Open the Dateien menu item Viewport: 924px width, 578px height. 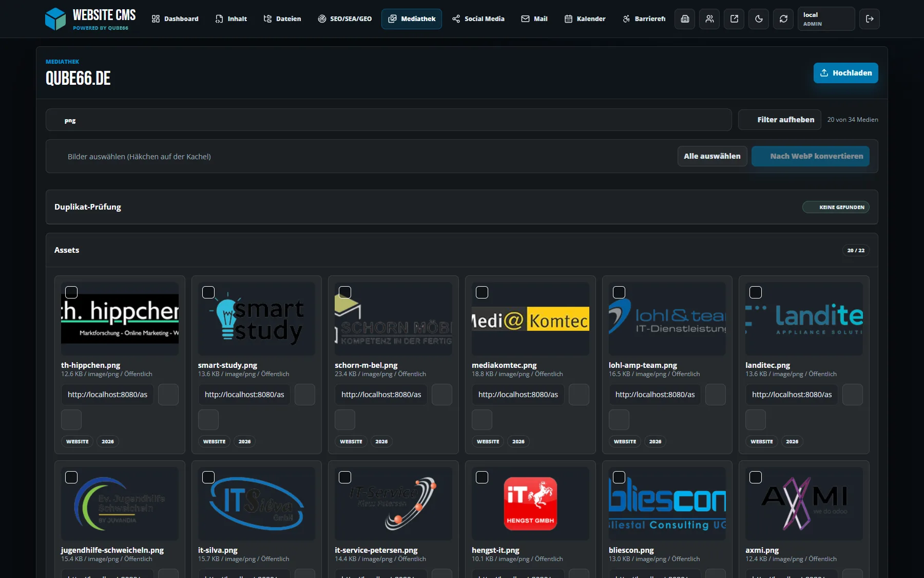click(282, 19)
